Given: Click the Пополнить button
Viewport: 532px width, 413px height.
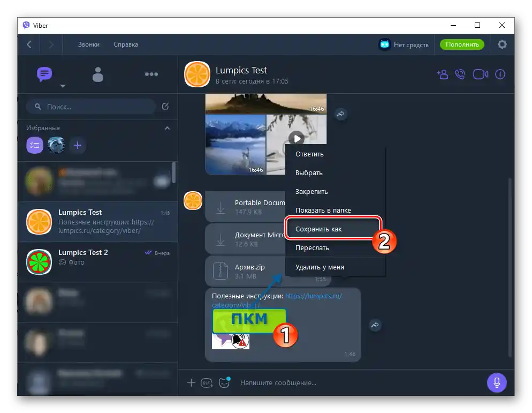Looking at the screenshot, I should 461,44.
